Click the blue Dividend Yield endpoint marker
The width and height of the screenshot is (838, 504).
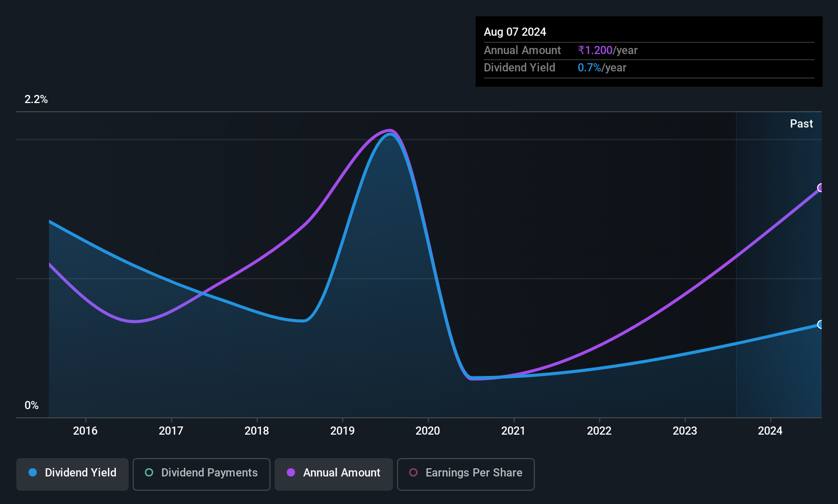point(821,324)
